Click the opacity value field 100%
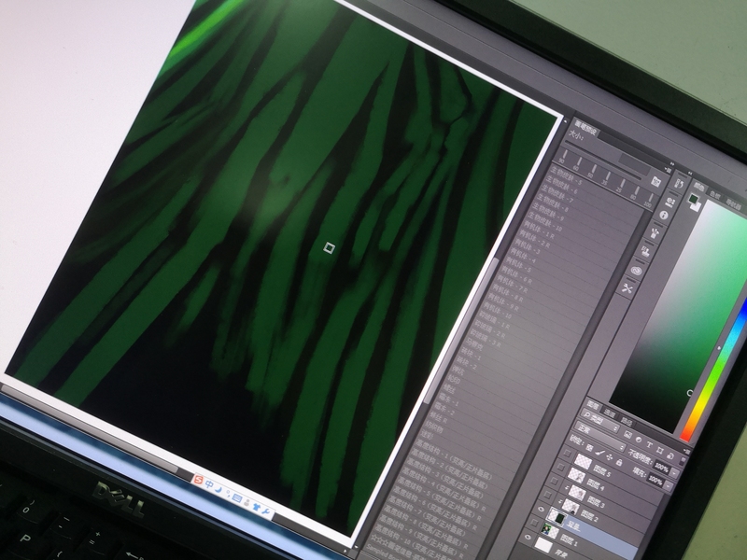 point(661,469)
